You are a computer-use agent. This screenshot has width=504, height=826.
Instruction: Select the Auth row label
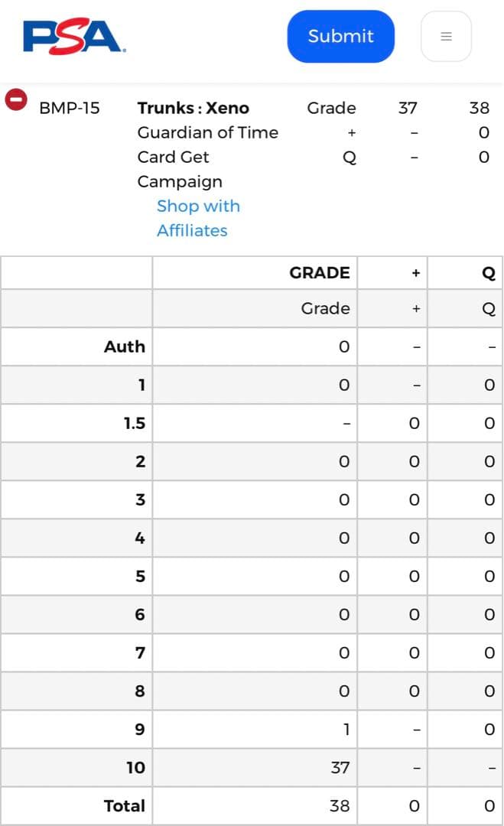coord(124,346)
